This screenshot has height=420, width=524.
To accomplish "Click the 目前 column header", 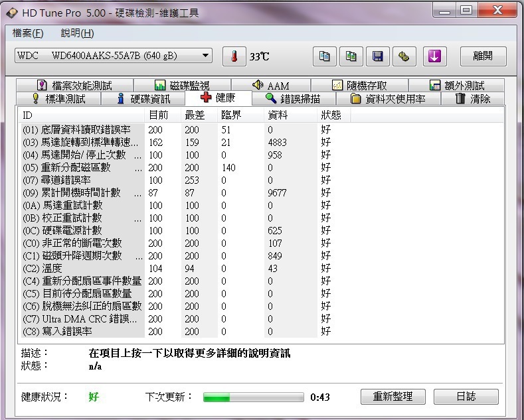I will [163, 115].
